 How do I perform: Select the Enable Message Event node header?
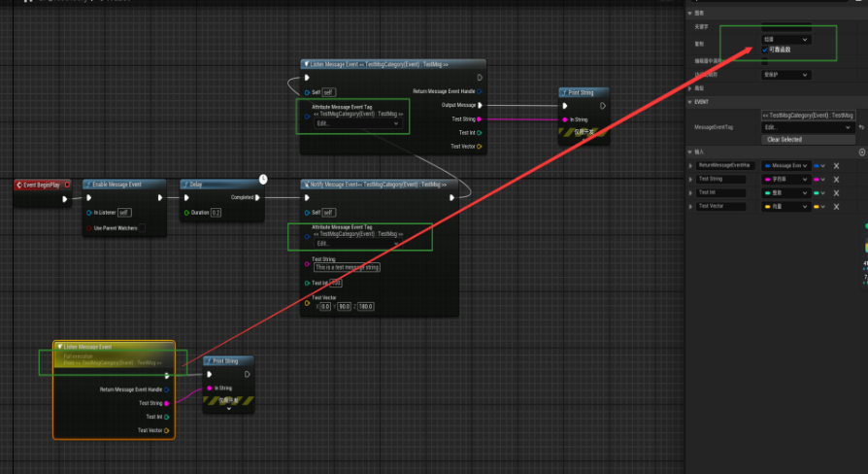click(124, 185)
